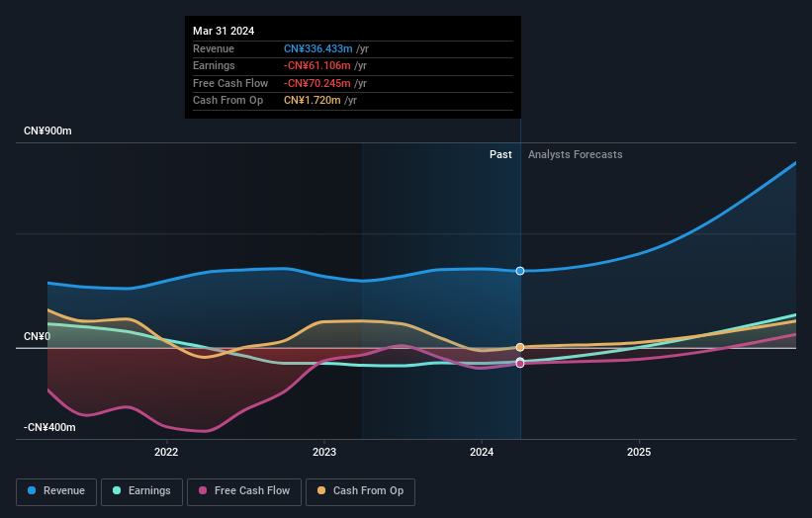This screenshot has width=812, height=518.
Task: Toggle the Earnings series legend button
Action: [x=141, y=491]
